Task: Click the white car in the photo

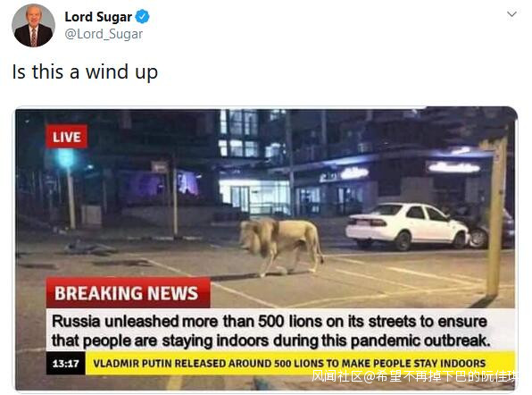Action: click(x=409, y=225)
